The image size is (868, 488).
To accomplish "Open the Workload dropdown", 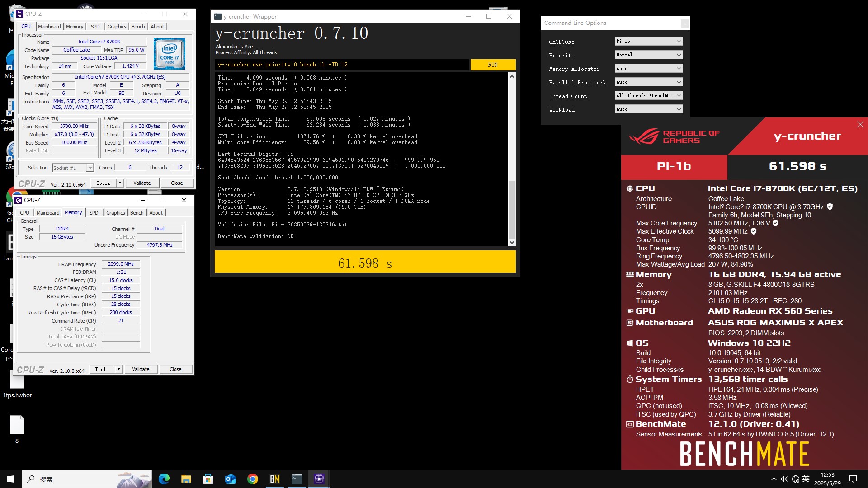I will (x=649, y=109).
